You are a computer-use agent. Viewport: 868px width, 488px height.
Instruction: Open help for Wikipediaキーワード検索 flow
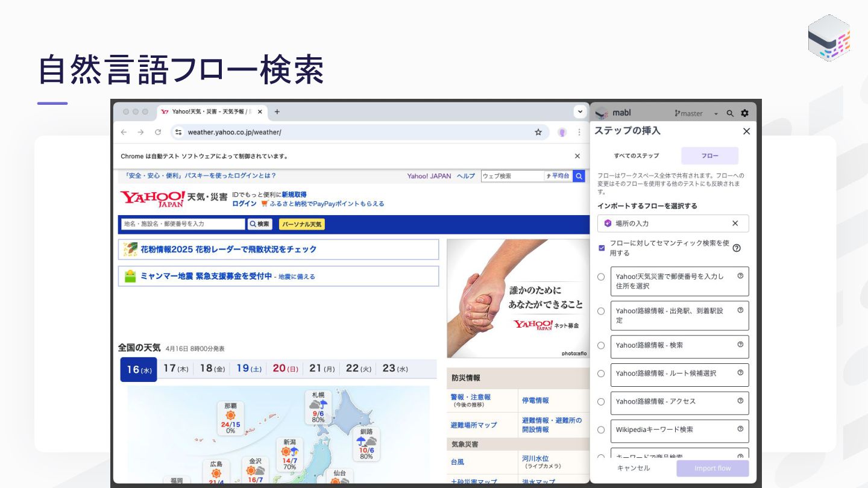[x=740, y=429]
